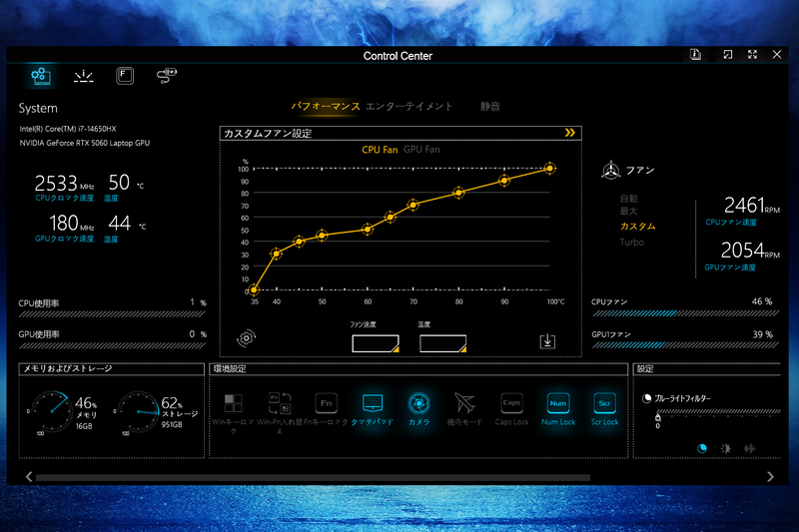Viewport: 799px width, 532px height.
Task: Click the CPUファン 46 % progress bar
Action: point(685,313)
